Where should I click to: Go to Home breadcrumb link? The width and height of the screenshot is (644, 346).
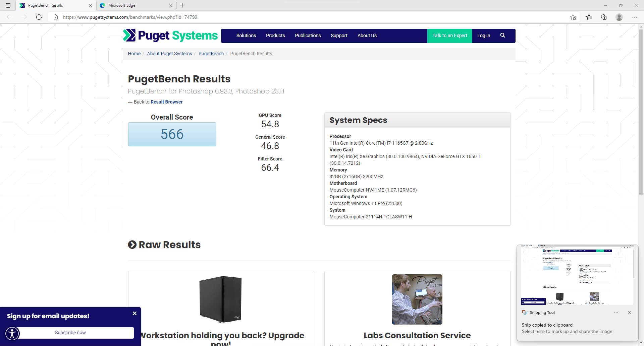(x=134, y=54)
